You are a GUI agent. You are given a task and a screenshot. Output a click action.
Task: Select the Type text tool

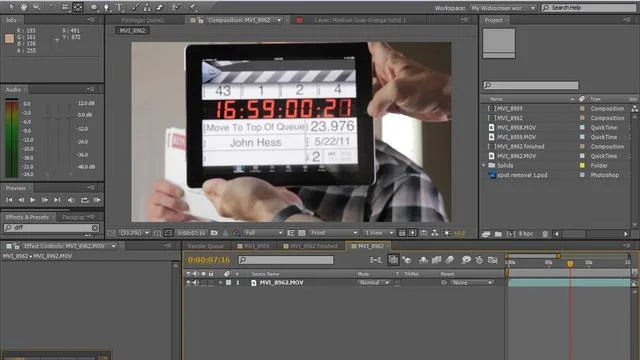click(x=120, y=7)
